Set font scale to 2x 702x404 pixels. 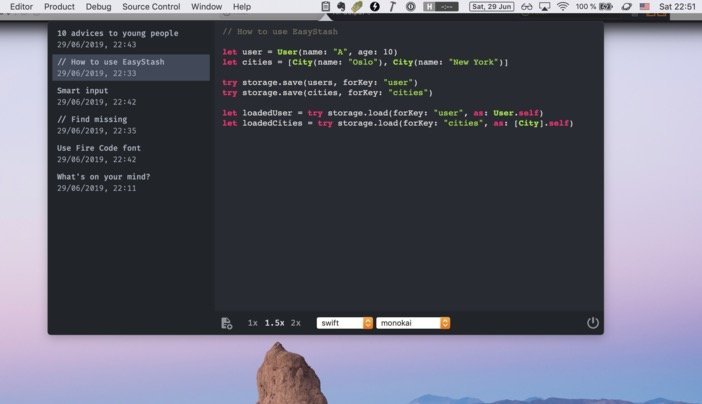click(x=295, y=323)
